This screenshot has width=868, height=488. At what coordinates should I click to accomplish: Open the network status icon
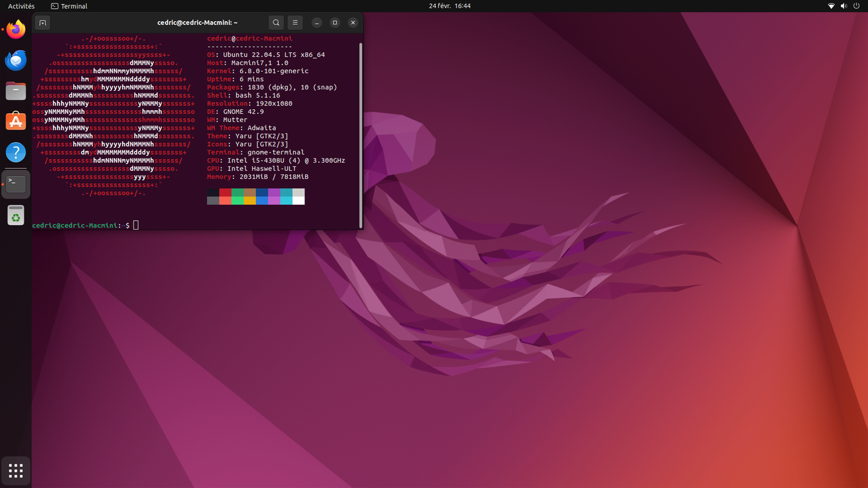pos(831,6)
